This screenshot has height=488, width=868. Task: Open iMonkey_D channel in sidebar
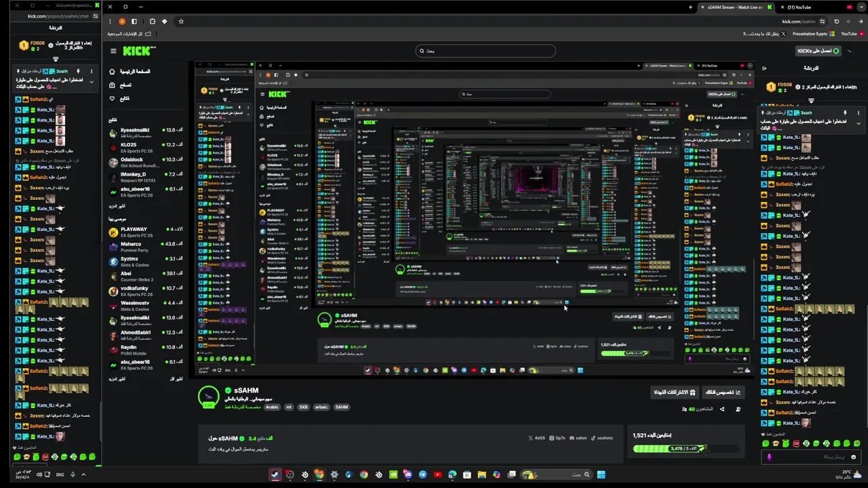(145, 178)
